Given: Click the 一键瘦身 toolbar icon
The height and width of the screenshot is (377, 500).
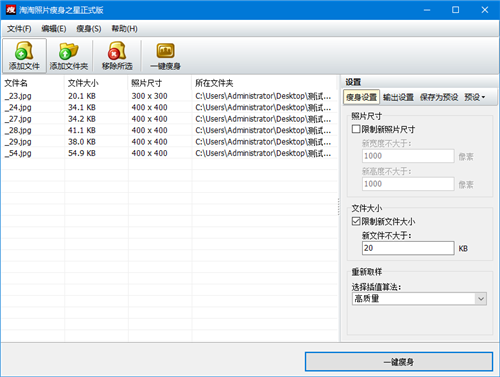Looking at the screenshot, I should pos(165,51).
